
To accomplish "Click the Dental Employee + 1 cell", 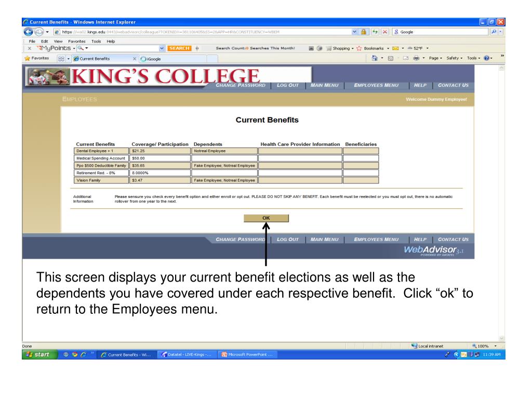I will tap(101, 151).
